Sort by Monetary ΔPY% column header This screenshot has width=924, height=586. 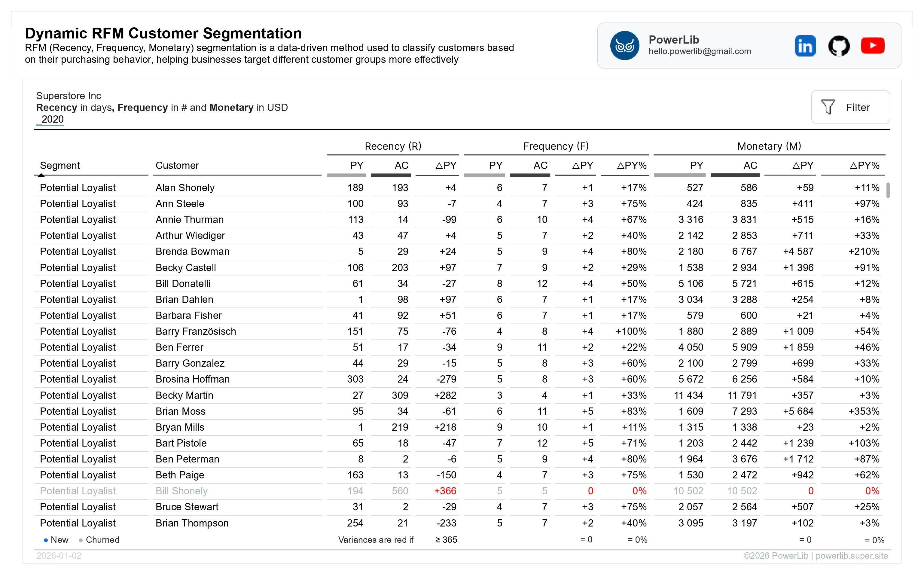[864, 165]
